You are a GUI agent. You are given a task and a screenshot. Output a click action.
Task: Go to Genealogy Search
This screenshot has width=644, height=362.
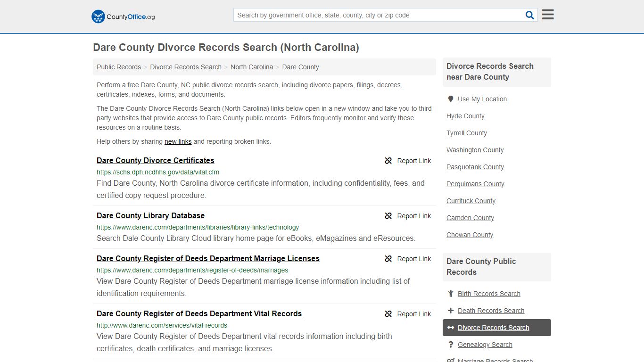coord(485,345)
